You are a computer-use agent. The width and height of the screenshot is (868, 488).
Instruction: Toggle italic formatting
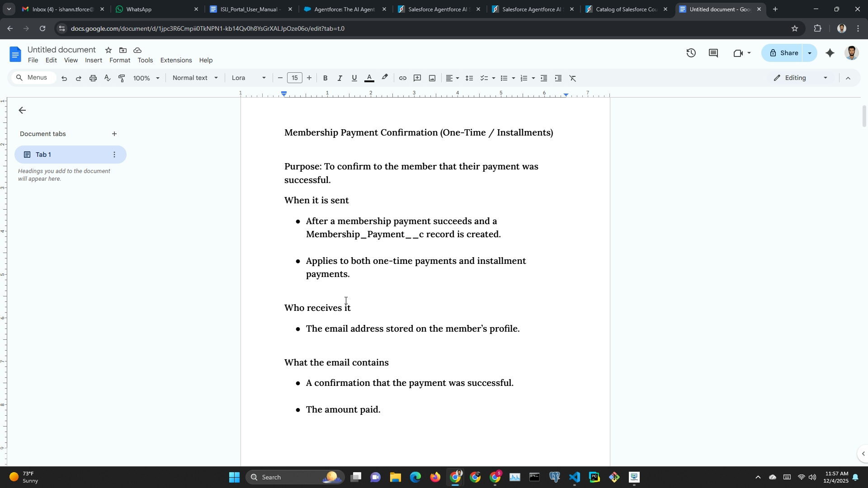pos(340,78)
